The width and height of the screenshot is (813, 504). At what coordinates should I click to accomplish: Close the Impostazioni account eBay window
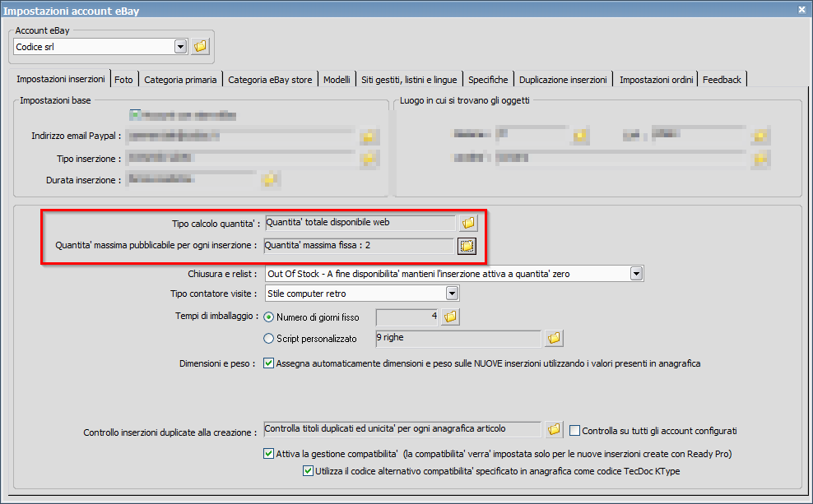(x=801, y=9)
